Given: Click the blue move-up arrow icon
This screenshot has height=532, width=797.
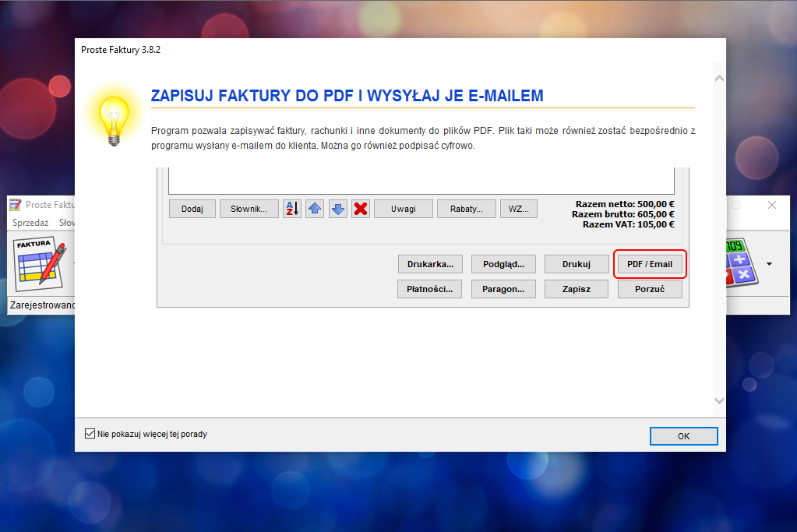Looking at the screenshot, I should pos(315,209).
